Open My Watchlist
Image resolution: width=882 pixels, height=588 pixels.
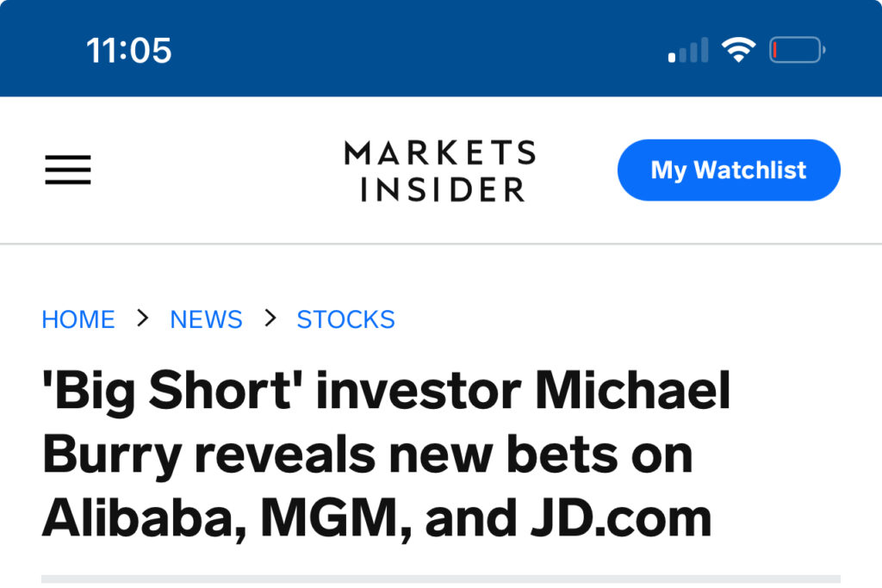pyautogui.click(x=728, y=170)
